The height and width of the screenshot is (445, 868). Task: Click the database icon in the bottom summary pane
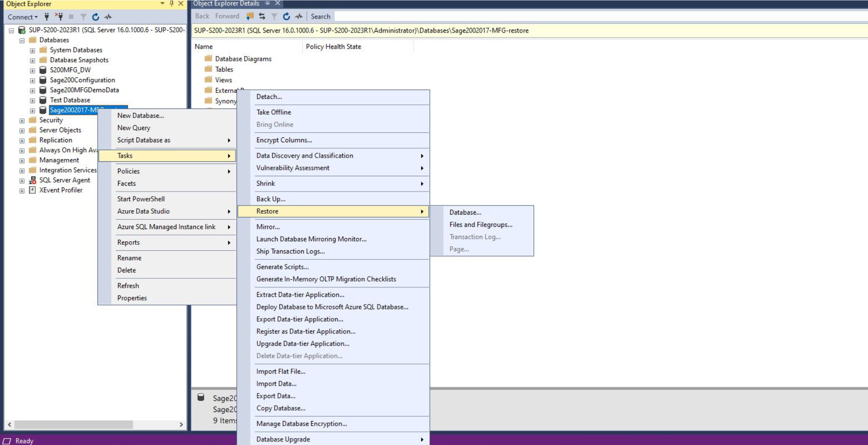click(201, 397)
